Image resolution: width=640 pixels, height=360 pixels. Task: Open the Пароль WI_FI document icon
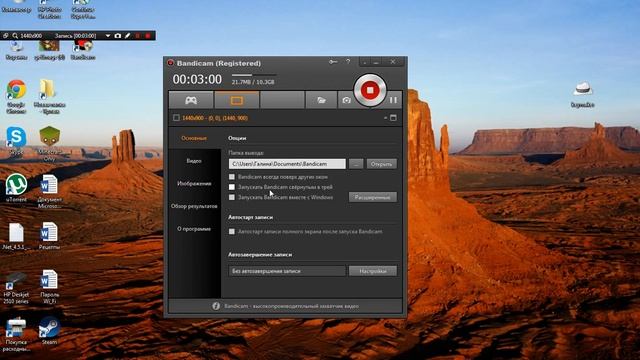click(x=49, y=287)
